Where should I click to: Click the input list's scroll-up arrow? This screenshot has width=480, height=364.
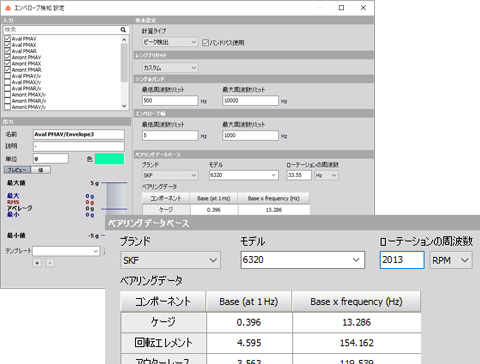(124, 39)
